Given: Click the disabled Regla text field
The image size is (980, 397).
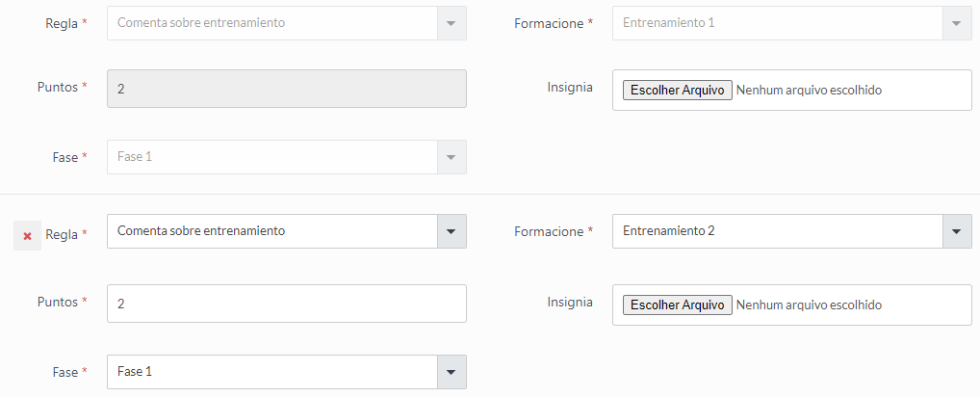Looking at the screenshot, I should 271,22.
